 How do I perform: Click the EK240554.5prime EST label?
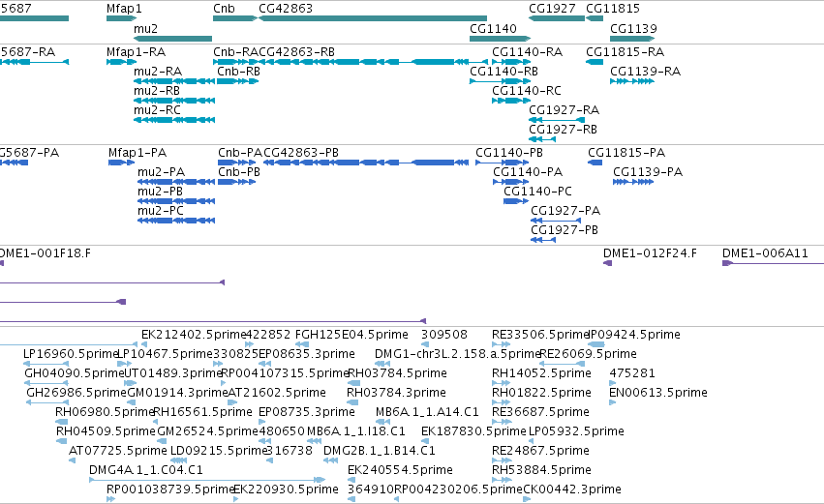click(401, 471)
